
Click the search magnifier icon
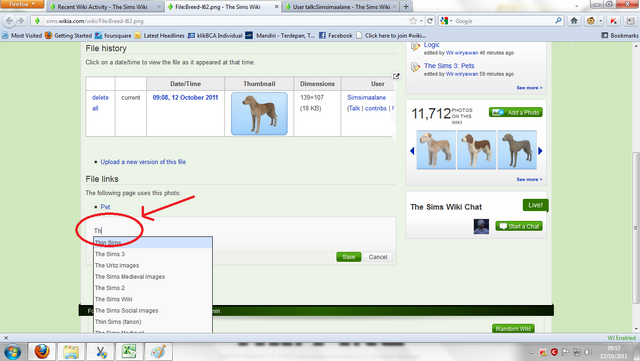[x=558, y=20]
